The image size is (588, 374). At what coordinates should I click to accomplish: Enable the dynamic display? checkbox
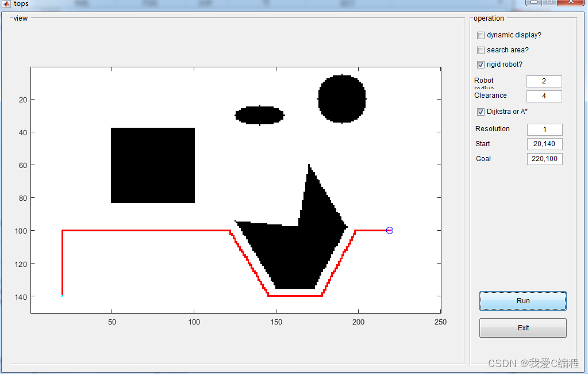[481, 35]
